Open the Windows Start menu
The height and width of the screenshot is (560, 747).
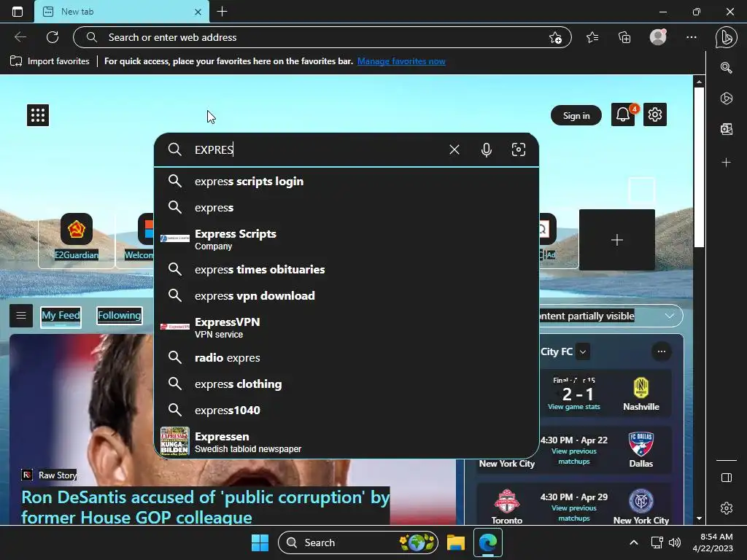(260, 542)
